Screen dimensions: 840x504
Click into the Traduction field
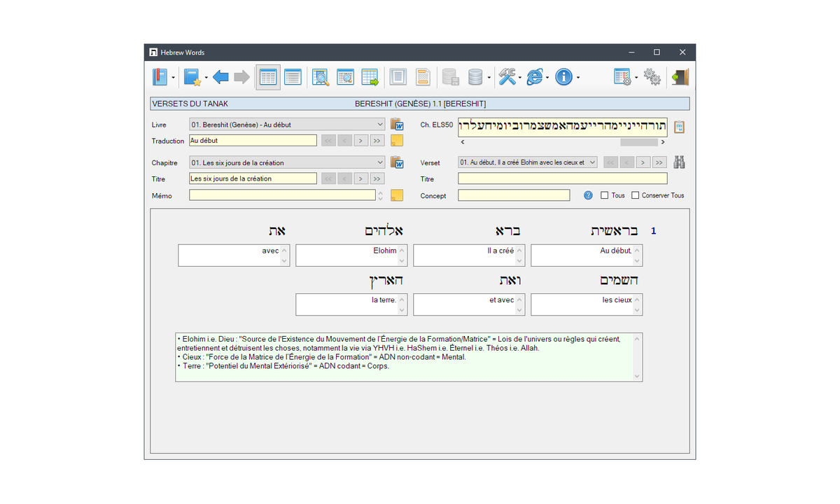tap(253, 141)
